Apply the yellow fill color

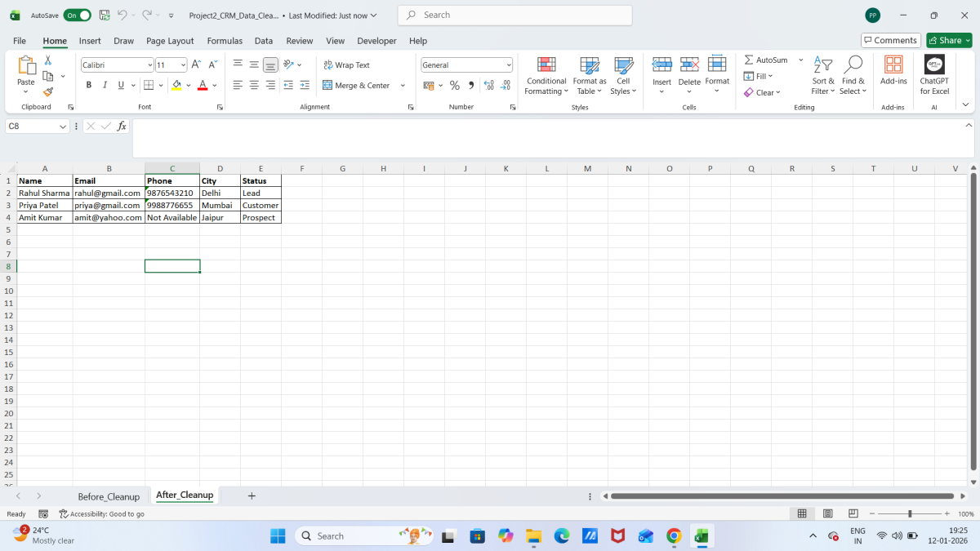click(x=176, y=85)
